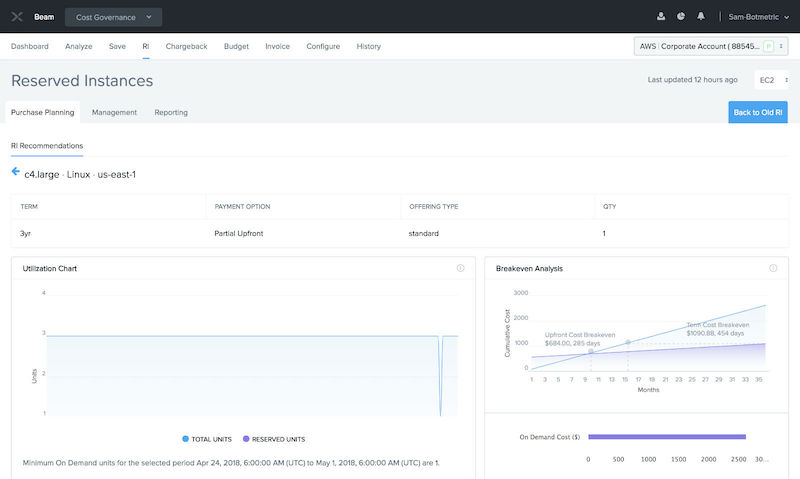The image size is (800, 479).
Task: Open the notifications bell icon
Action: tap(701, 16)
